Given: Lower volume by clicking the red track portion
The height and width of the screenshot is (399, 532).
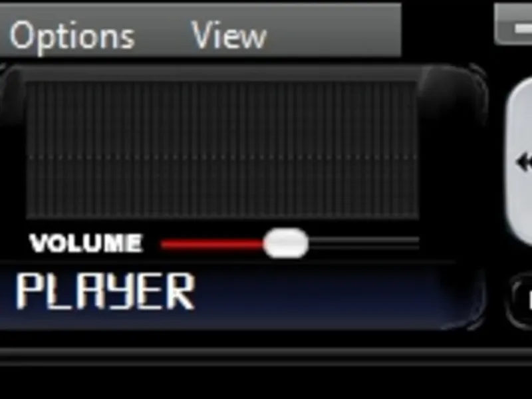Looking at the screenshot, I should 212,244.
